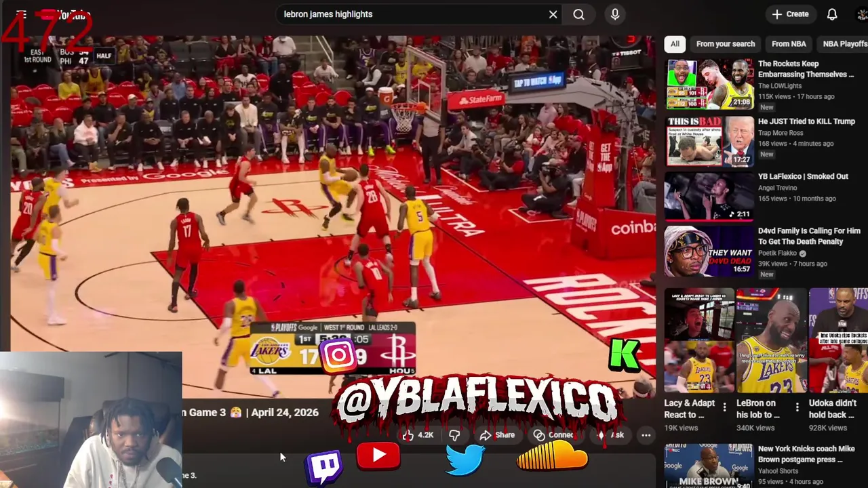Click the "LeBron on his lob to" short title
The image size is (868, 488).
(758, 409)
